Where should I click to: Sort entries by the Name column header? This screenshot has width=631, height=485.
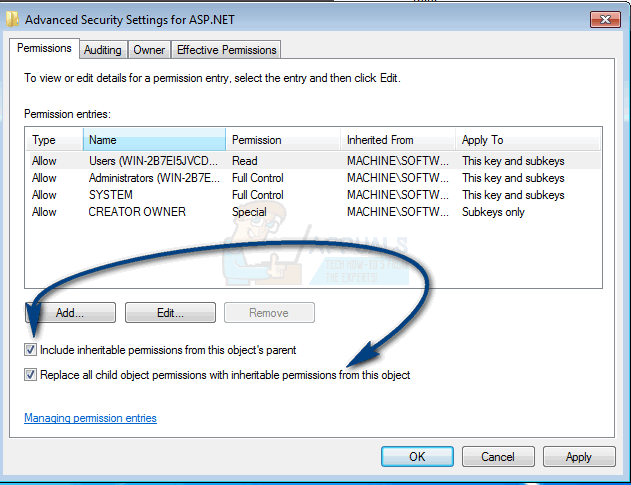(x=154, y=140)
